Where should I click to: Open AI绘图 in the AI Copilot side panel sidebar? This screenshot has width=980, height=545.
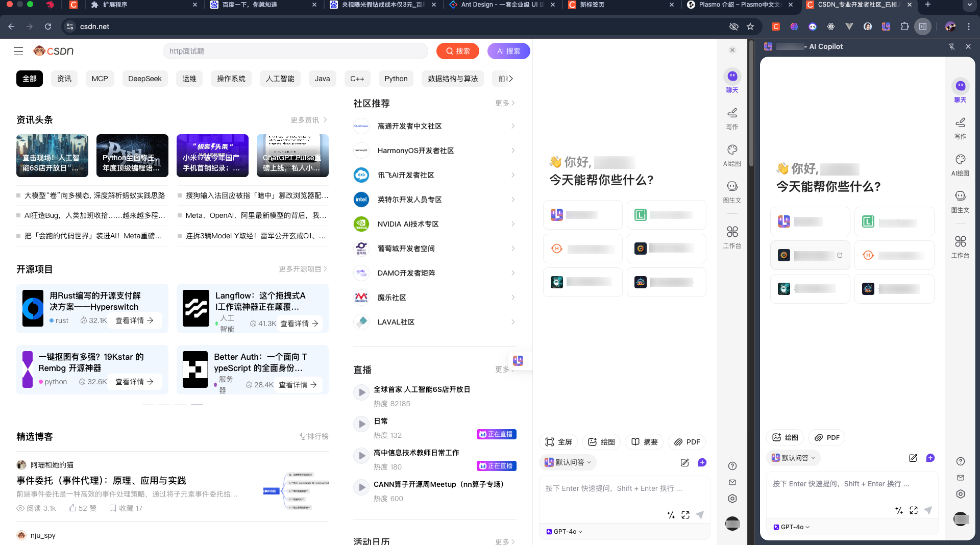pos(961,164)
